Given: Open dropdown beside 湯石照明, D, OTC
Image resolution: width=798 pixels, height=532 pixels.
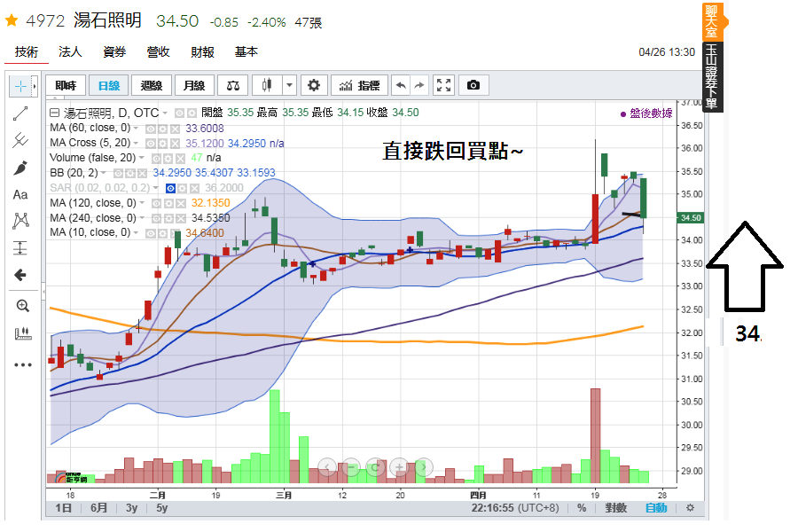Looking at the screenshot, I should click(x=166, y=113).
